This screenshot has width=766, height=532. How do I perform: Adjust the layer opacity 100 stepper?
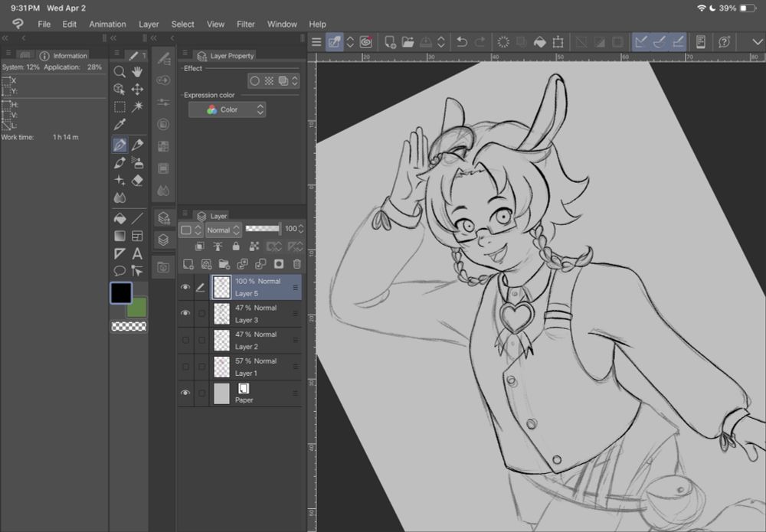click(x=300, y=229)
